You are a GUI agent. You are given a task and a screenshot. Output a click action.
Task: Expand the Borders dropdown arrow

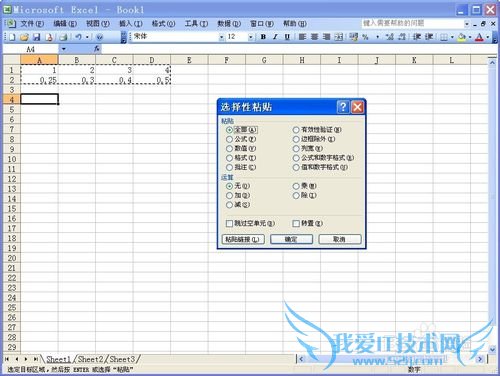(x=452, y=37)
